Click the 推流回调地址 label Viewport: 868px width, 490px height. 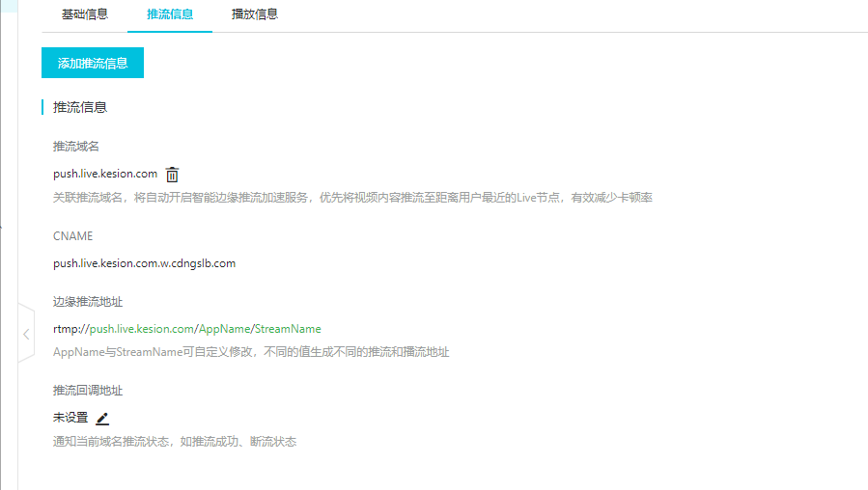pos(88,391)
